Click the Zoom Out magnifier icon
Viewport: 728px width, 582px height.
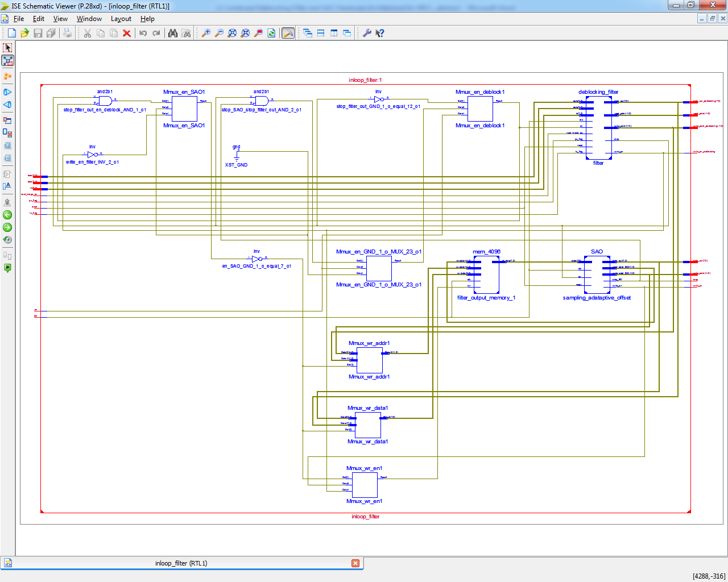pos(219,33)
